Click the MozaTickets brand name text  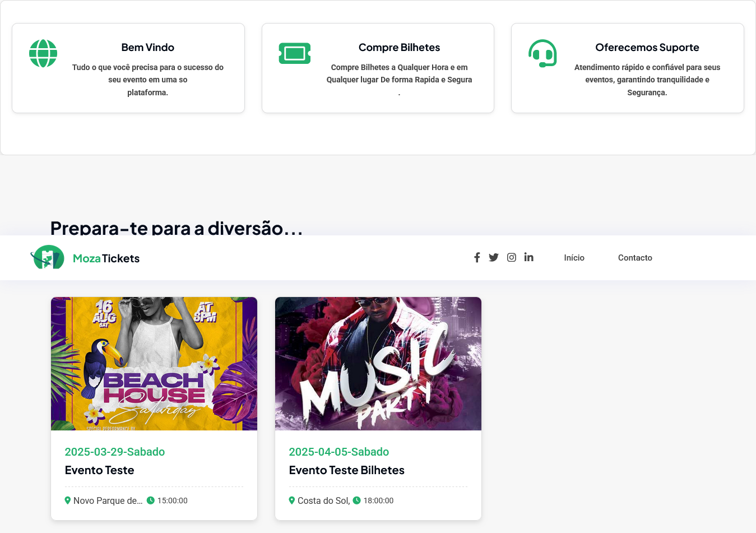pos(106,258)
